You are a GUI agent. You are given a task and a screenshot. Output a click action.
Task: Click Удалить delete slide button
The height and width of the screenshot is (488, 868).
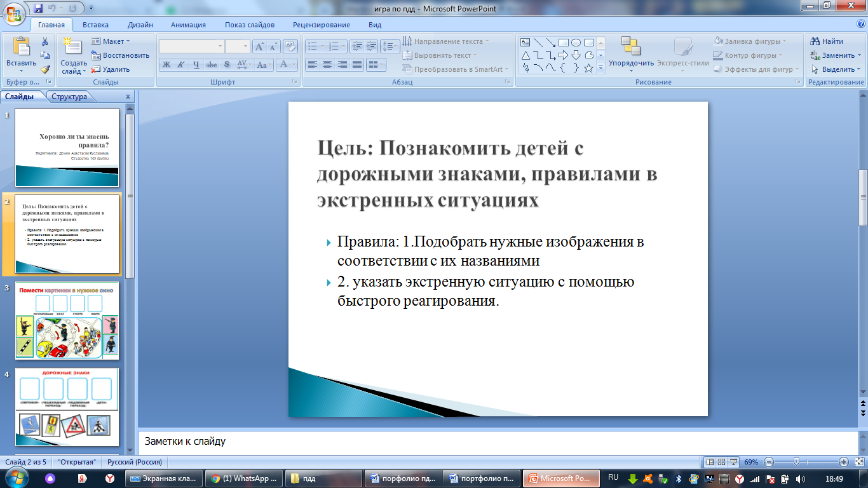111,69
